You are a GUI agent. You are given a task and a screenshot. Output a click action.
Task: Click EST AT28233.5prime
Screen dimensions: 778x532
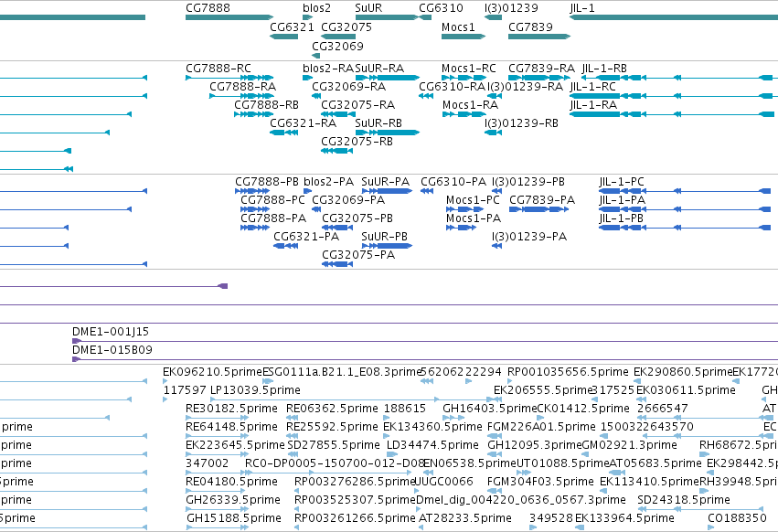tap(465, 518)
